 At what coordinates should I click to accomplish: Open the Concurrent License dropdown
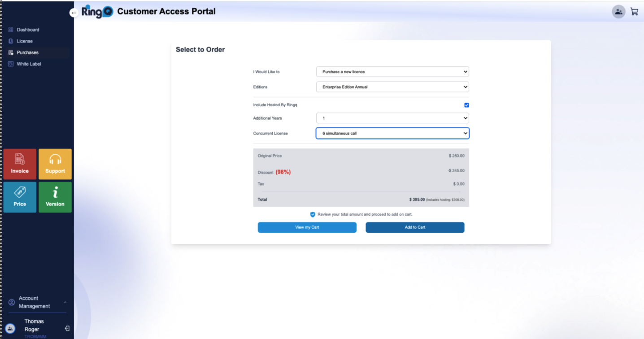click(x=392, y=133)
